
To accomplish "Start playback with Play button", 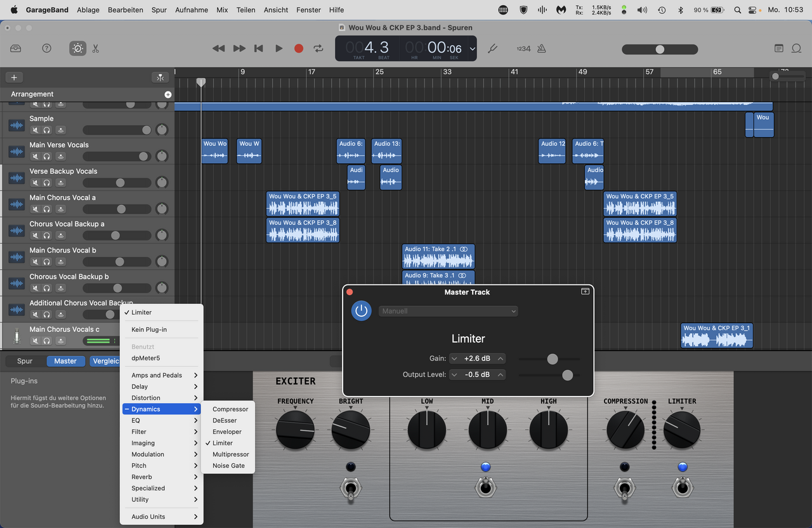I will click(x=279, y=48).
